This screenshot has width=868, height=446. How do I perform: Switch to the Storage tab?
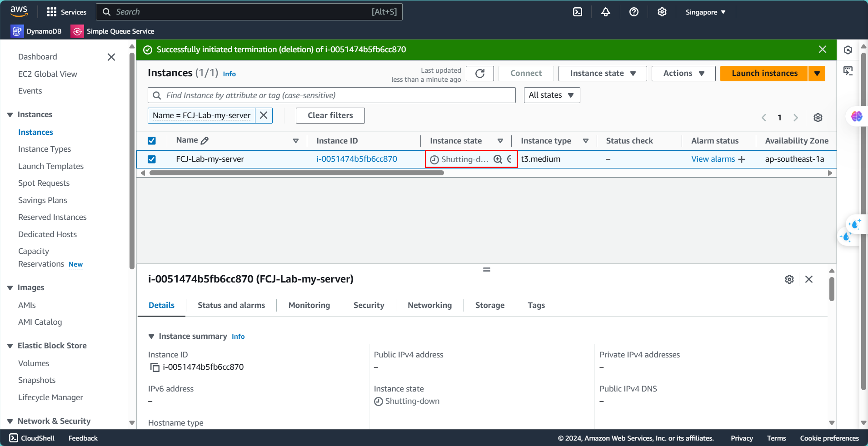click(489, 305)
